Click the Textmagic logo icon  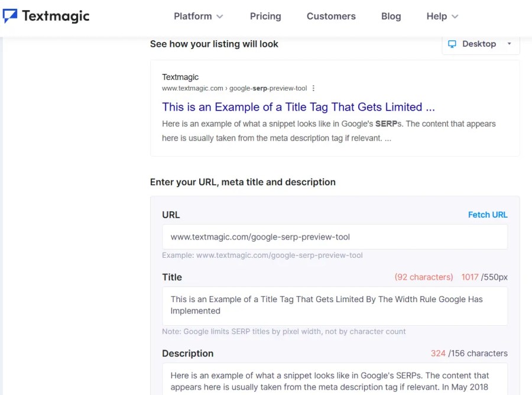point(8,16)
